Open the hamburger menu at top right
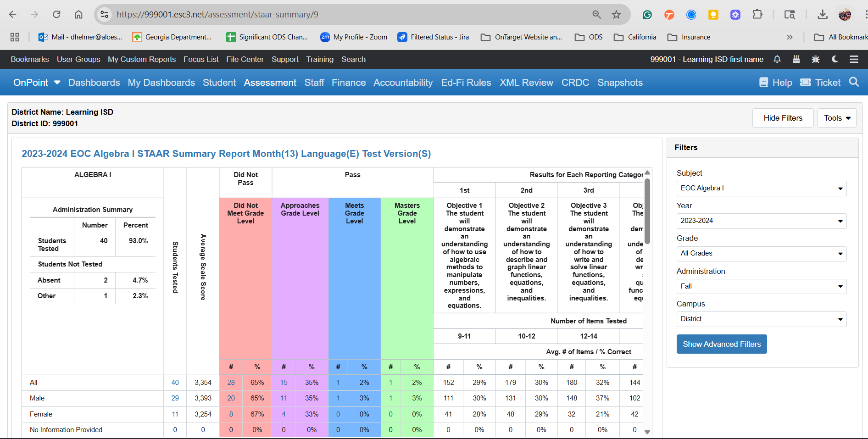 [x=853, y=59]
